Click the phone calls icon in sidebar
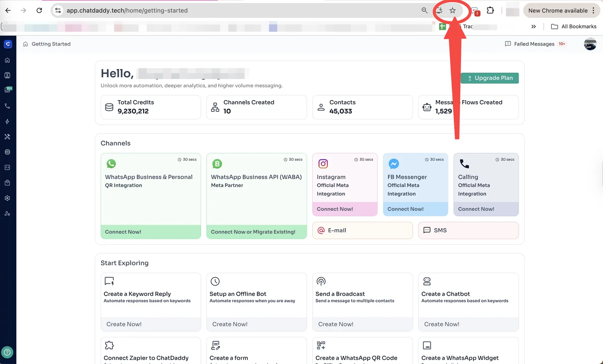603x364 pixels. [x=7, y=106]
